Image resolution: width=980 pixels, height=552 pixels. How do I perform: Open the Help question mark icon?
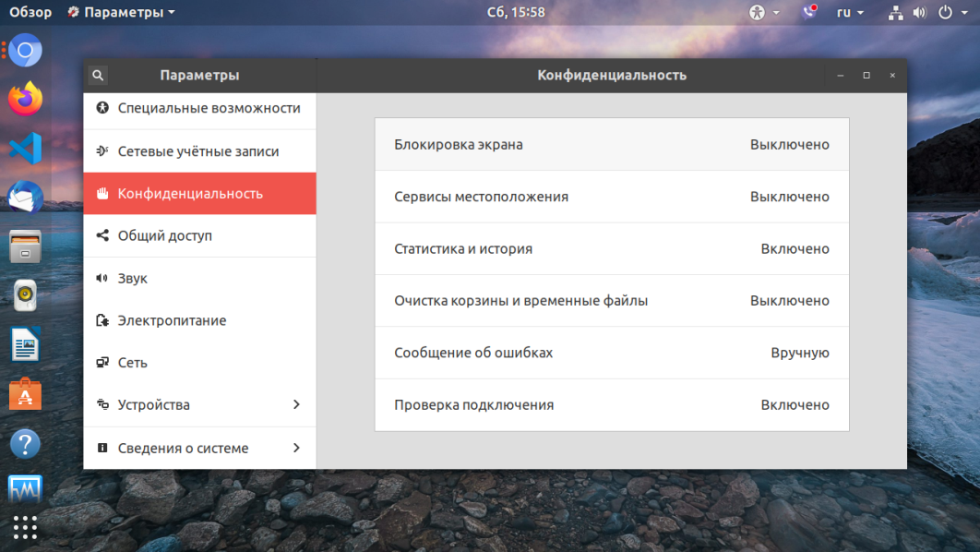25,444
